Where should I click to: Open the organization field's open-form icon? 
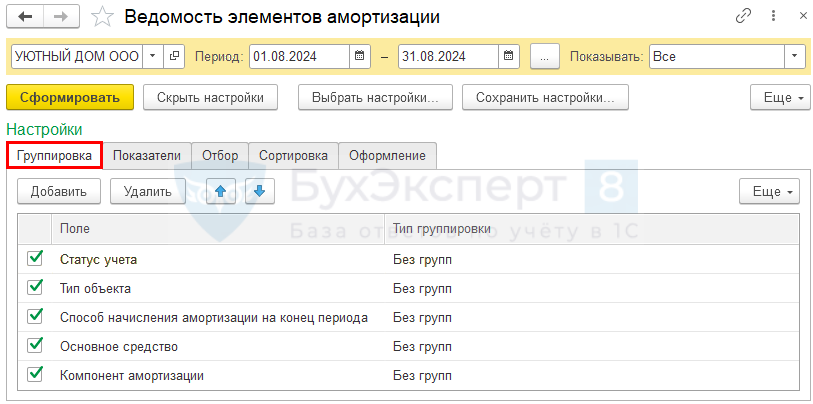(x=174, y=56)
